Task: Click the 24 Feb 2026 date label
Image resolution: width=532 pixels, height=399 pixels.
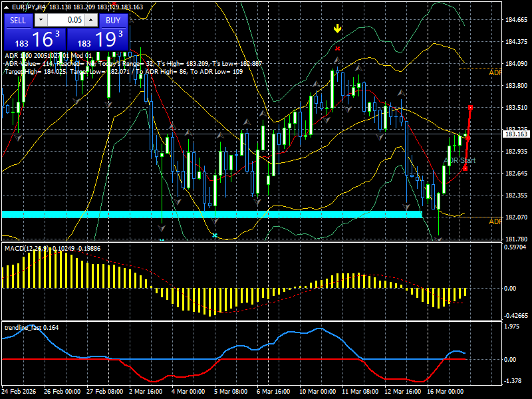Action: point(19,391)
